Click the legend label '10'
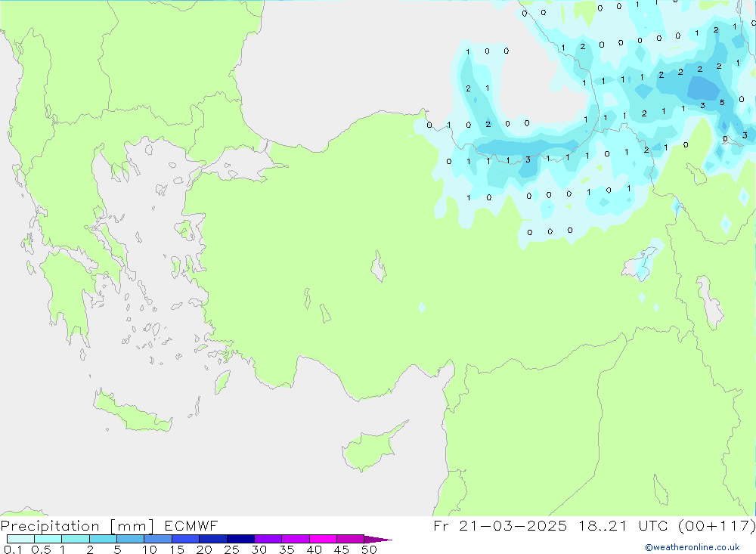The width and height of the screenshot is (756, 554). point(150,549)
